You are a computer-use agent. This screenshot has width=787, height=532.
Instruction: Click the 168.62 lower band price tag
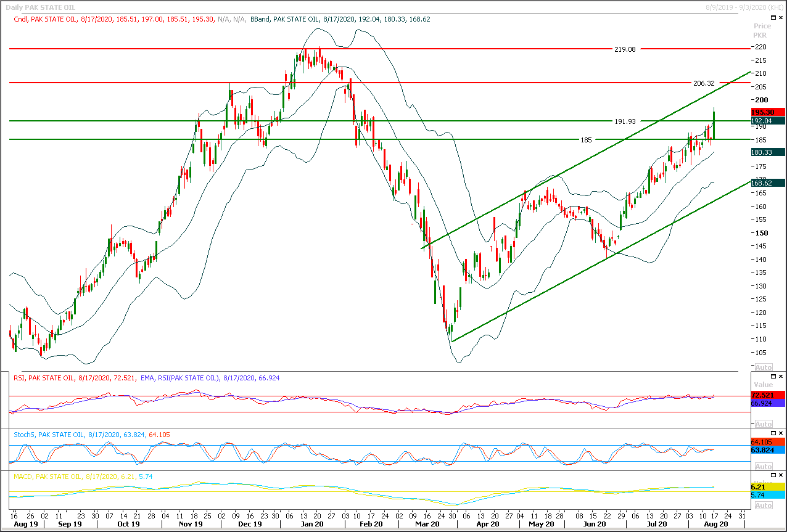768,183
